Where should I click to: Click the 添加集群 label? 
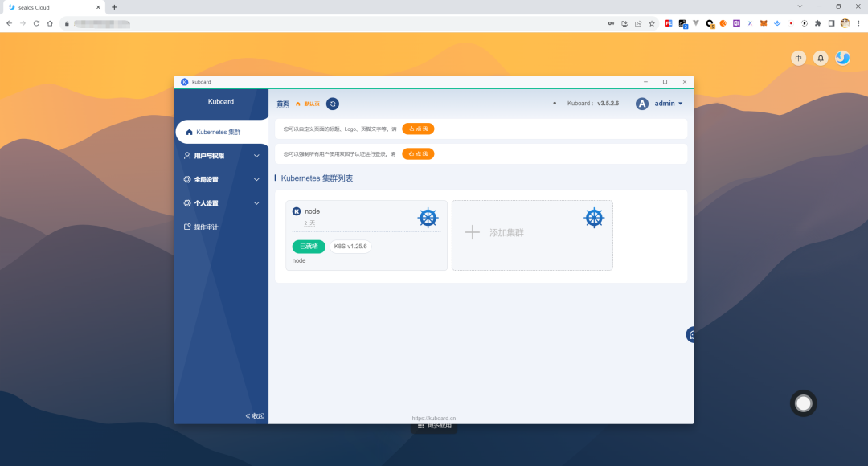pyautogui.click(x=506, y=233)
